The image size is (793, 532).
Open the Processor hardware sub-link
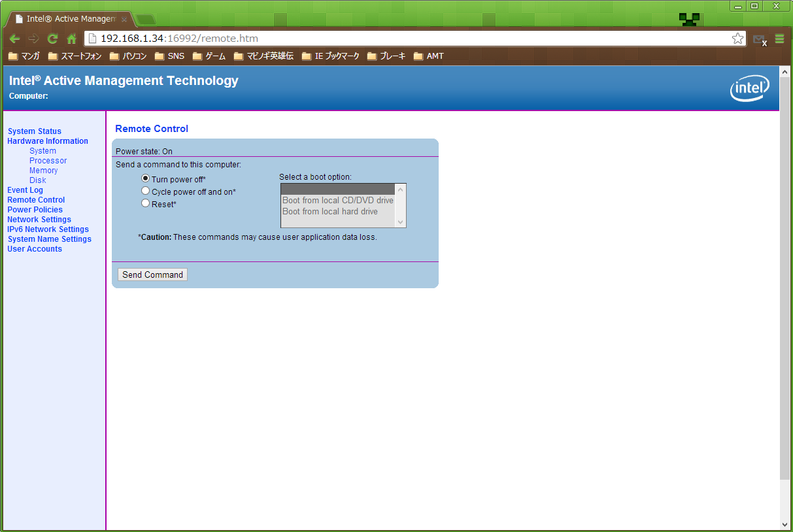point(48,161)
